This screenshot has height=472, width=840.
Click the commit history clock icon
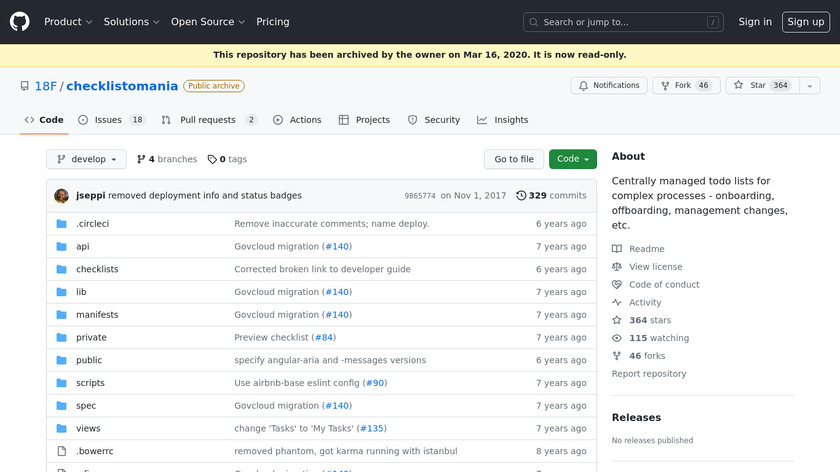(521, 196)
